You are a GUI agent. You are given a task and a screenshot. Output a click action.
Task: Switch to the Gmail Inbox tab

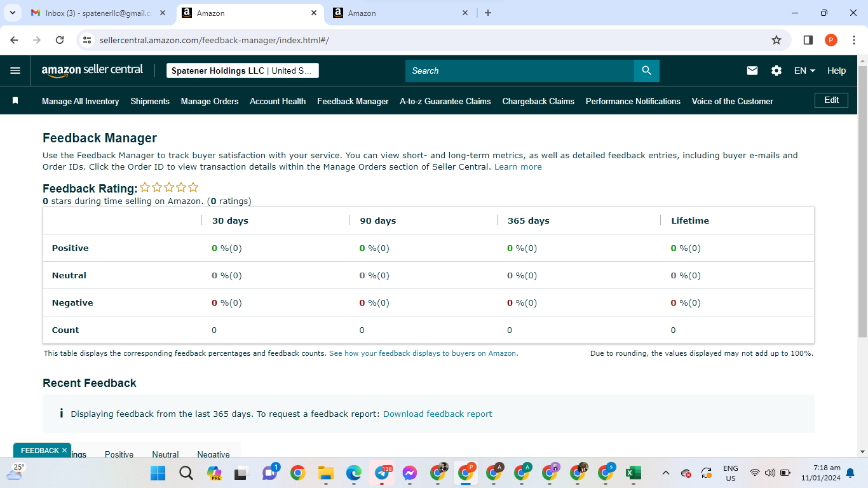coord(98,13)
